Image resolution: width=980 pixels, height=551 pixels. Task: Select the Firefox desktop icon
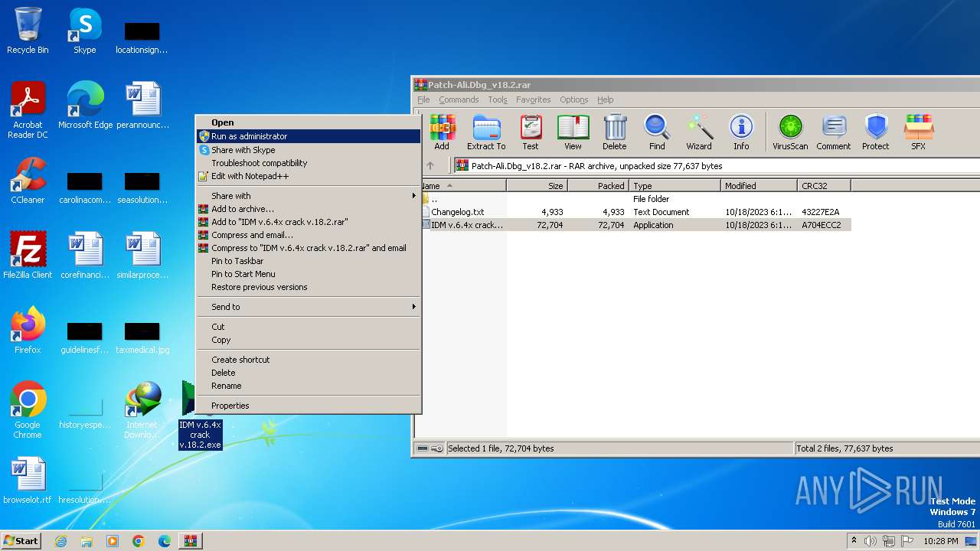(x=28, y=331)
